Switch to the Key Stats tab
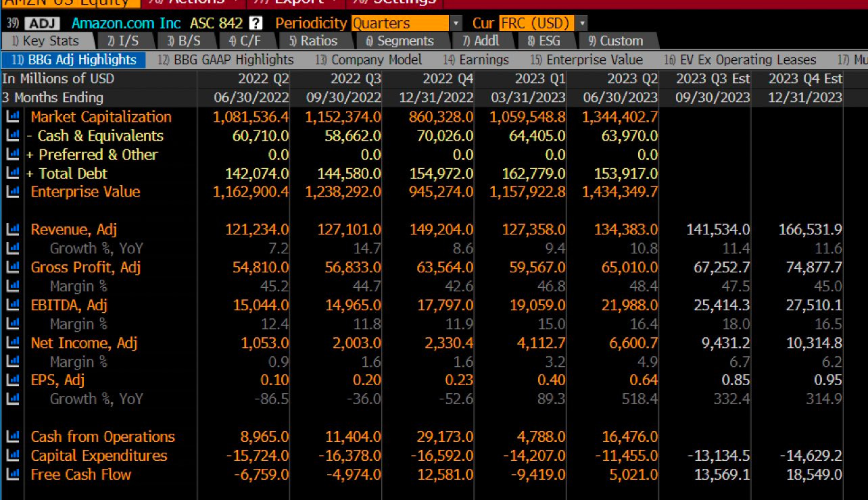The width and height of the screenshot is (868, 500). pos(46,41)
